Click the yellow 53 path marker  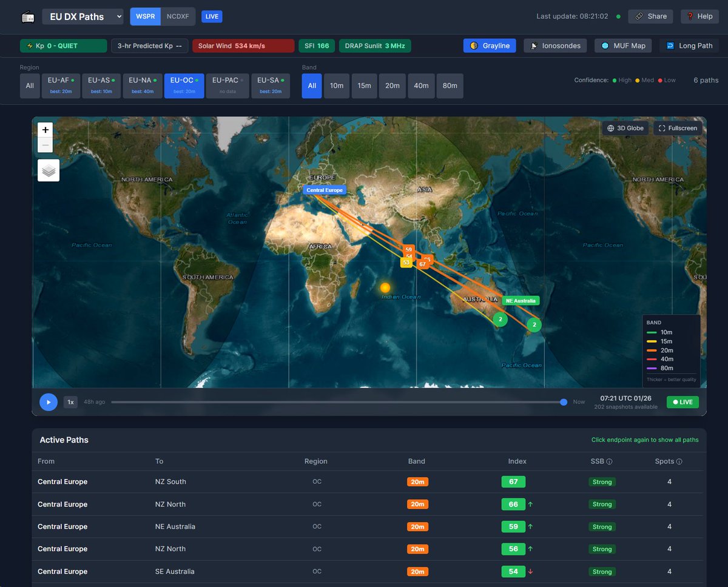point(406,263)
